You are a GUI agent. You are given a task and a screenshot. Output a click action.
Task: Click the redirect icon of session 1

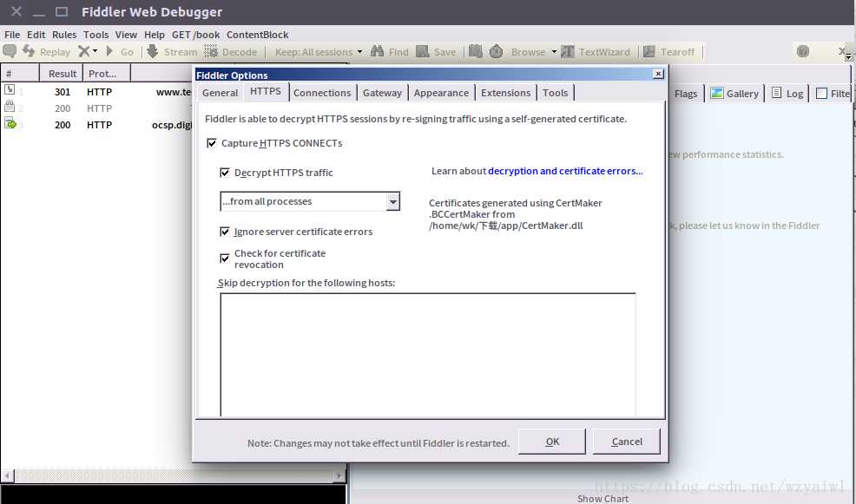pos(10,90)
